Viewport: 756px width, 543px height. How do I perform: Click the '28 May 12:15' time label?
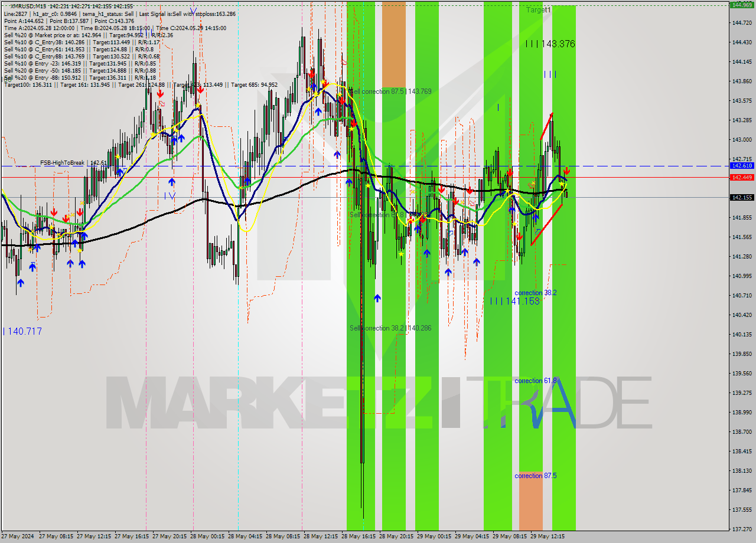321,537
